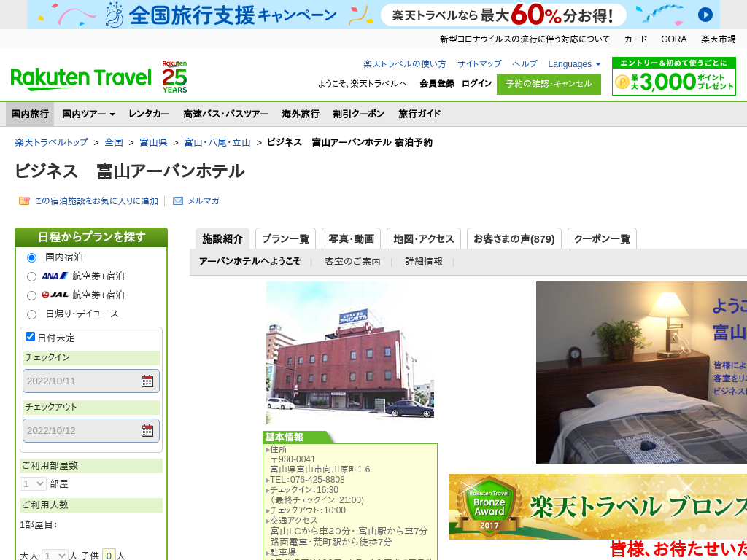Click the カード link in top bar
The height and width of the screenshot is (560, 747).
pyautogui.click(x=635, y=39)
